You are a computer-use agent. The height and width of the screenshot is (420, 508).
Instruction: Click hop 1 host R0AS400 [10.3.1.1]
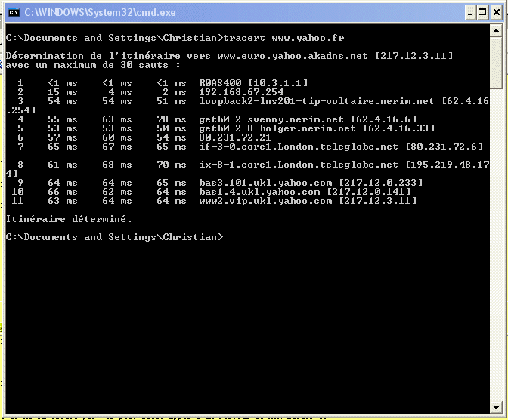[x=253, y=83]
